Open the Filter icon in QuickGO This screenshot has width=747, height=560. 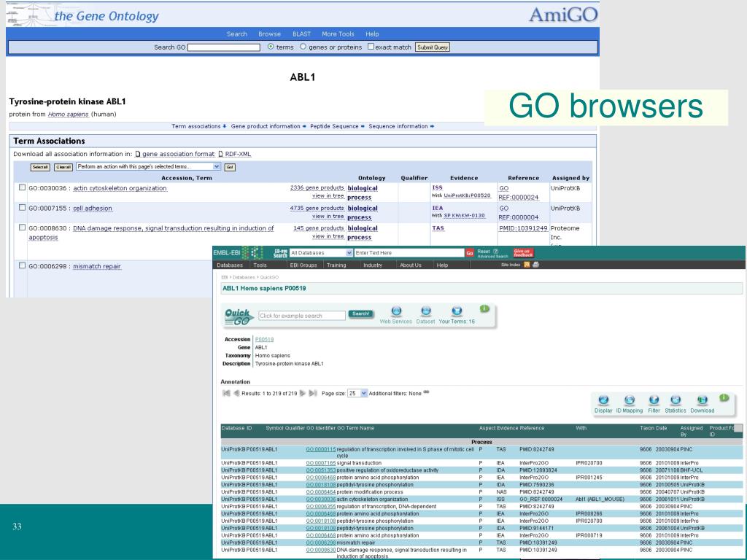pos(654,400)
